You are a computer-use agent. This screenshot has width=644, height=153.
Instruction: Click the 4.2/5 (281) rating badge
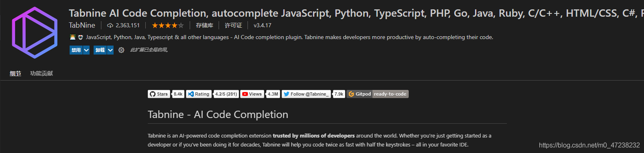point(226,94)
